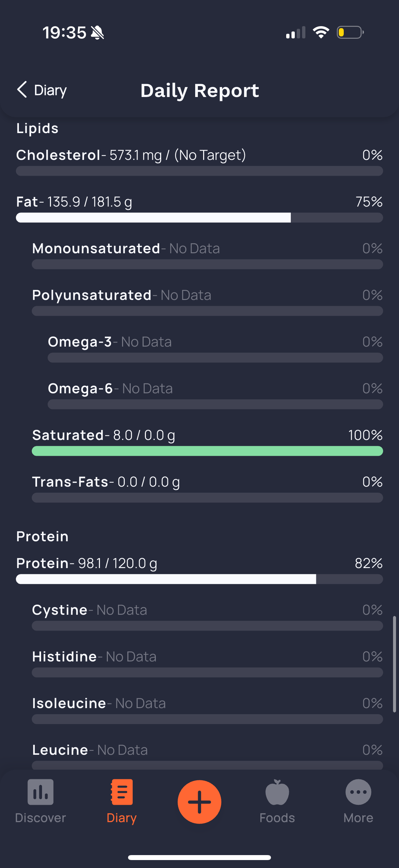Image resolution: width=399 pixels, height=868 pixels.
Task: Click the Fat progress bar
Action: [199, 218]
